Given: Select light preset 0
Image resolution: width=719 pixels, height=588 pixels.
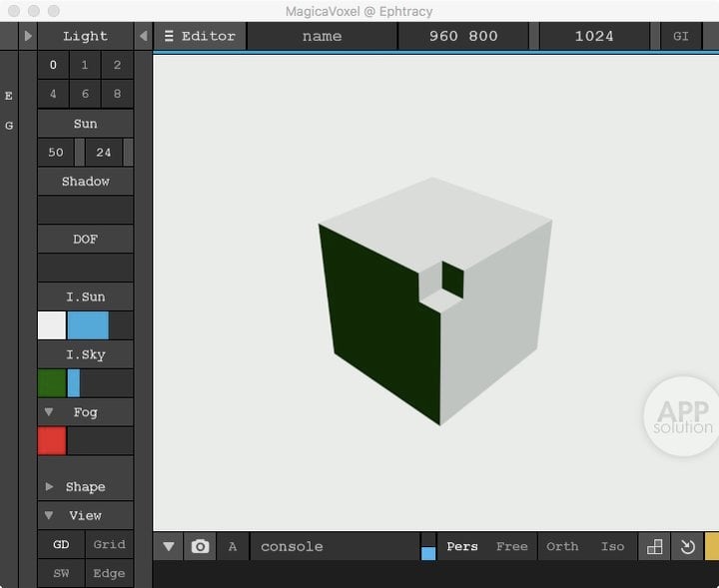Looking at the screenshot, I should click(x=53, y=65).
